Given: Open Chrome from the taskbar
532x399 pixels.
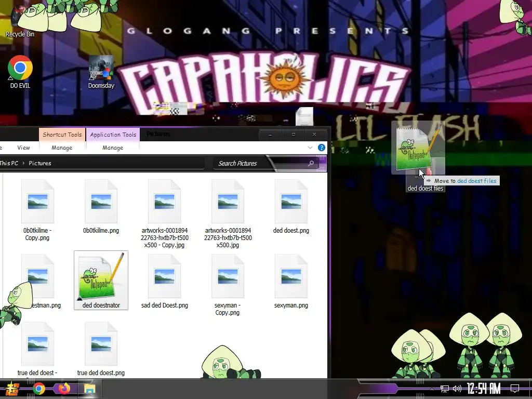Looking at the screenshot, I should pos(39,389).
